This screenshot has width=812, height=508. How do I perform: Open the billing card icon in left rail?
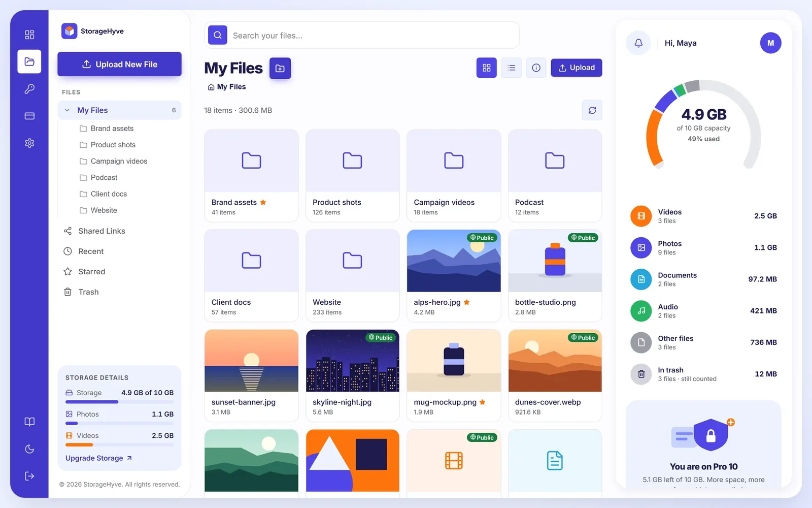pyautogui.click(x=29, y=116)
